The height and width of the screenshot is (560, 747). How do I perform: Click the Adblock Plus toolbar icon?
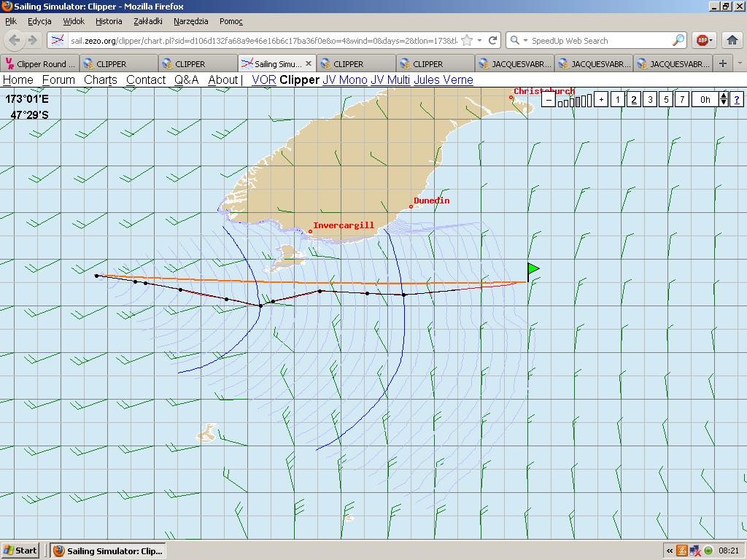(x=703, y=41)
